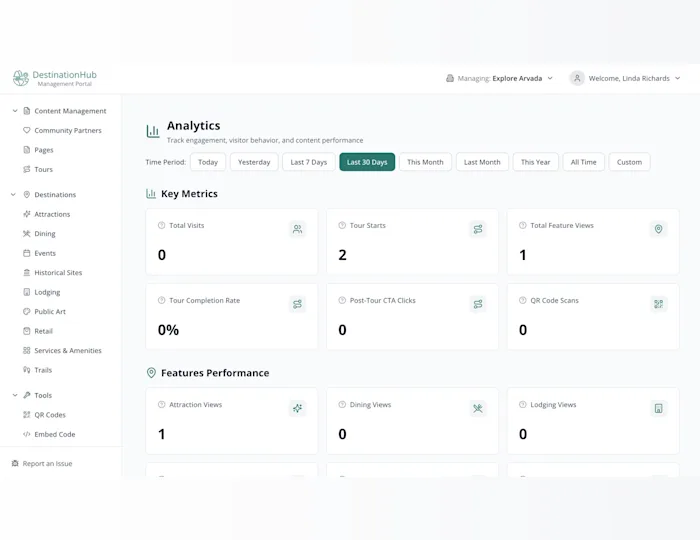Open the Welcome Linda Richards user menu
This screenshot has width=700, height=540.
pos(625,78)
